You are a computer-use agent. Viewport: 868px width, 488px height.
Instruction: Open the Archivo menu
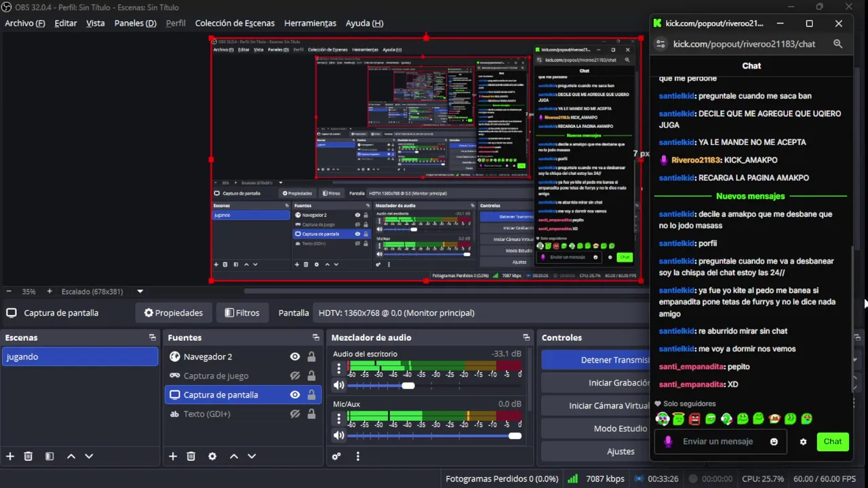tap(25, 23)
